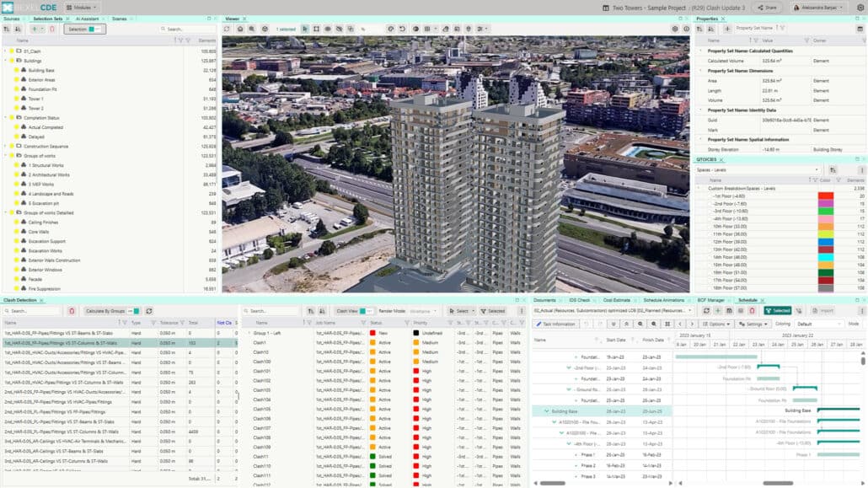Add new selection set with plus icon

point(35,29)
